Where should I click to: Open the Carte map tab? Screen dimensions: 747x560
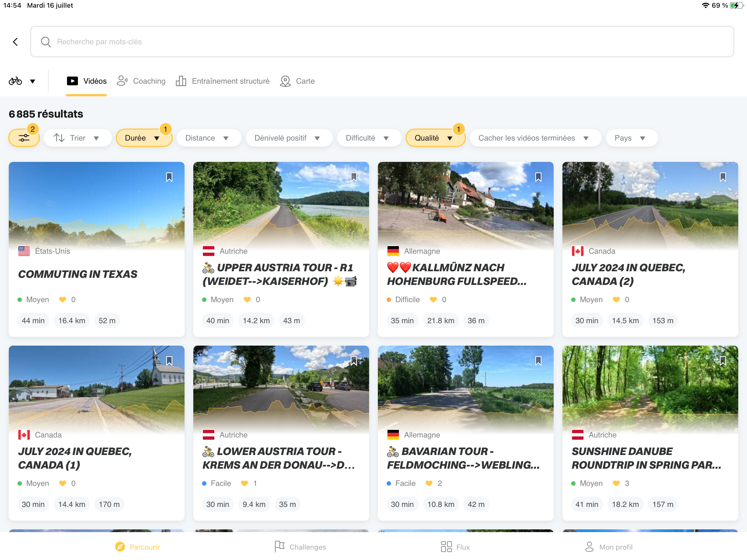click(x=297, y=81)
